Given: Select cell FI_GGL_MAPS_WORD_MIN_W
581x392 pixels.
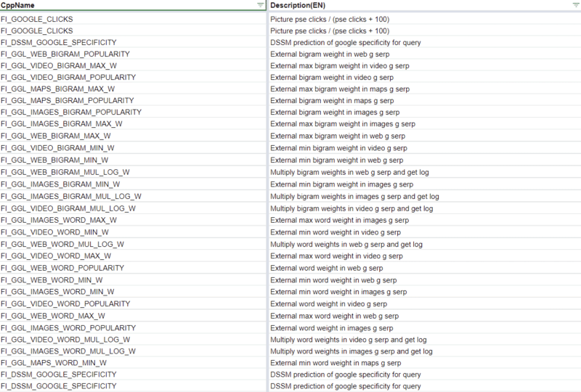Looking at the screenshot, I should [x=133, y=363].
